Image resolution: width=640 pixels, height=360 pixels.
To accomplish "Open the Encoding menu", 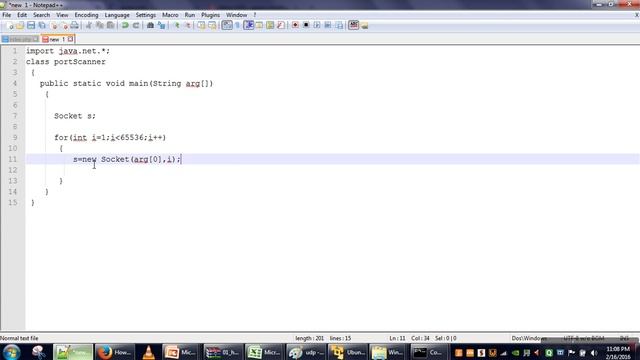I will [x=87, y=15].
